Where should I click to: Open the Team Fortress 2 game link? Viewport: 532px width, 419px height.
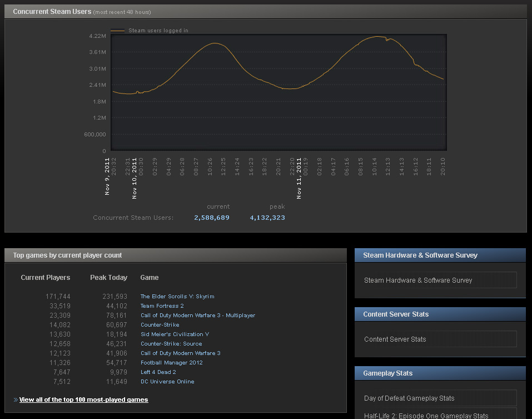[162, 306]
